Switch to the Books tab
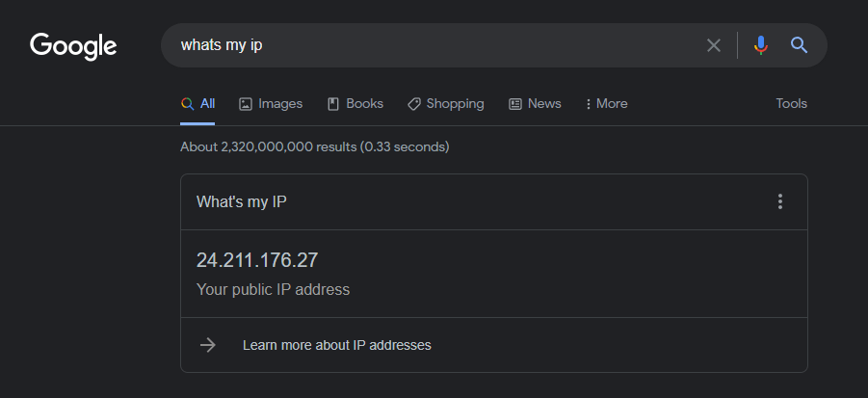868x398 pixels. tap(355, 104)
